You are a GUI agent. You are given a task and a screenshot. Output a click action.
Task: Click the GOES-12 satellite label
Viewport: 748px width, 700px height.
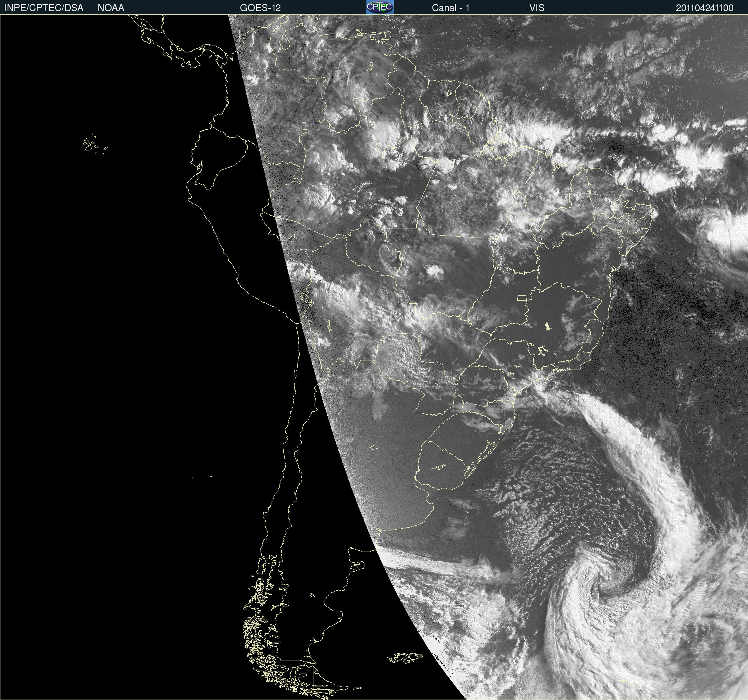tap(260, 8)
